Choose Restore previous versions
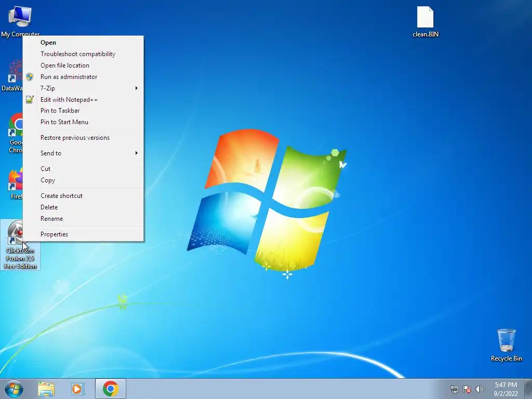The image size is (532, 399). click(x=83, y=138)
